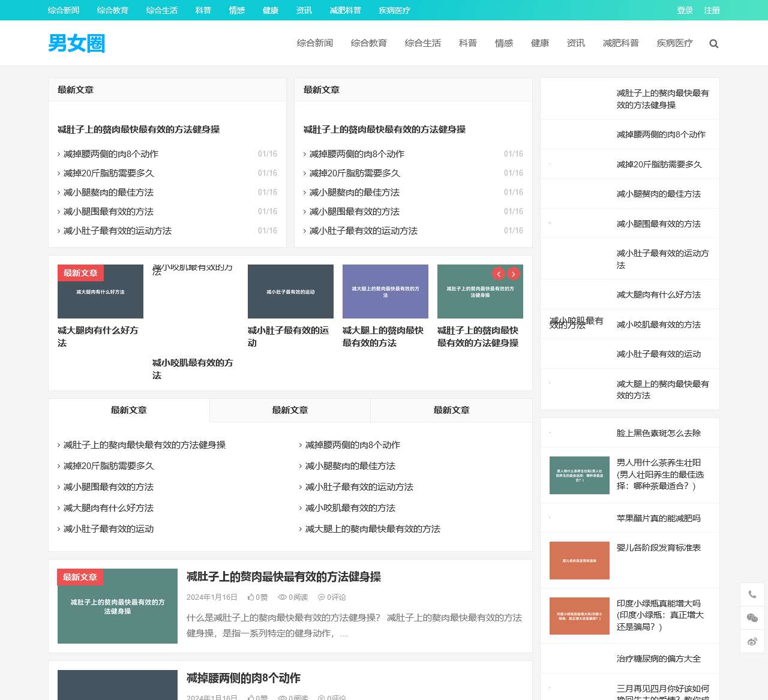Click the 登录 login link
Image resolution: width=768 pixels, height=700 pixels.
tap(685, 10)
